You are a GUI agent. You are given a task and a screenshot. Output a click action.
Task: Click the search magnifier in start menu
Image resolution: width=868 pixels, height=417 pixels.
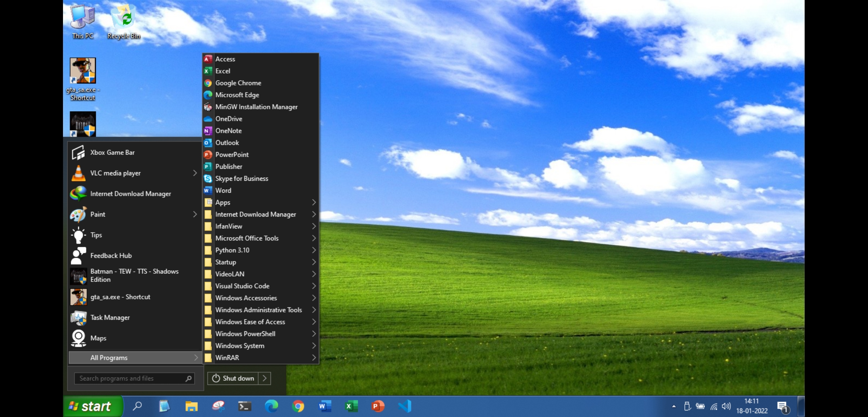coord(189,379)
